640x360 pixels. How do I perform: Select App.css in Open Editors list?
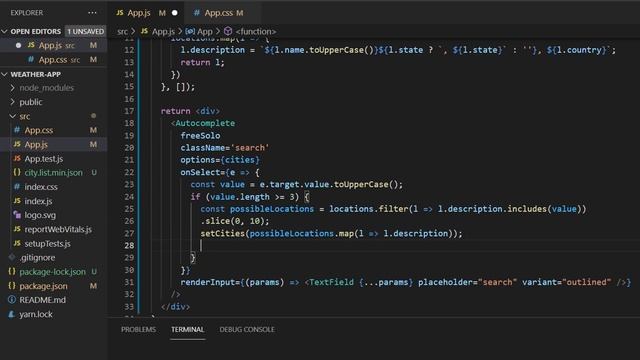coord(53,60)
